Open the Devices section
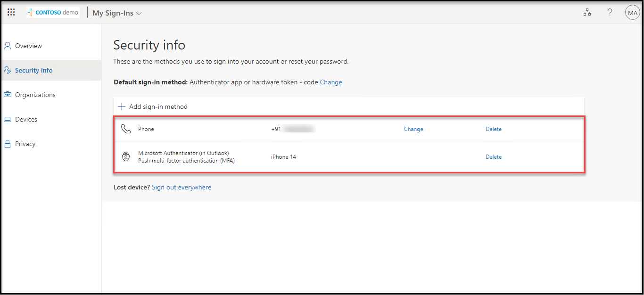Viewport: 644px width, 295px height. point(26,119)
